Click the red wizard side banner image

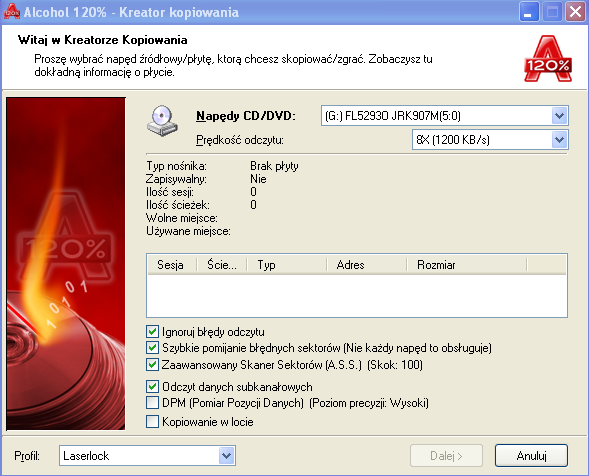(x=66, y=263)
